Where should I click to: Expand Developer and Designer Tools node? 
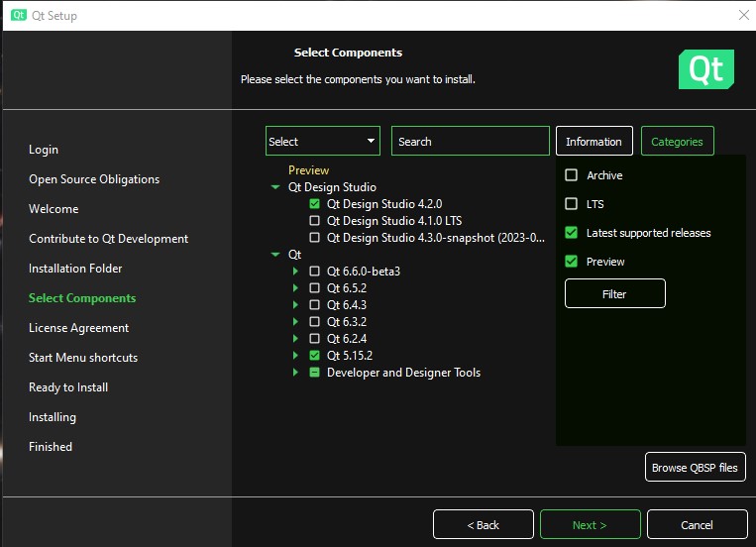(295, 373)
